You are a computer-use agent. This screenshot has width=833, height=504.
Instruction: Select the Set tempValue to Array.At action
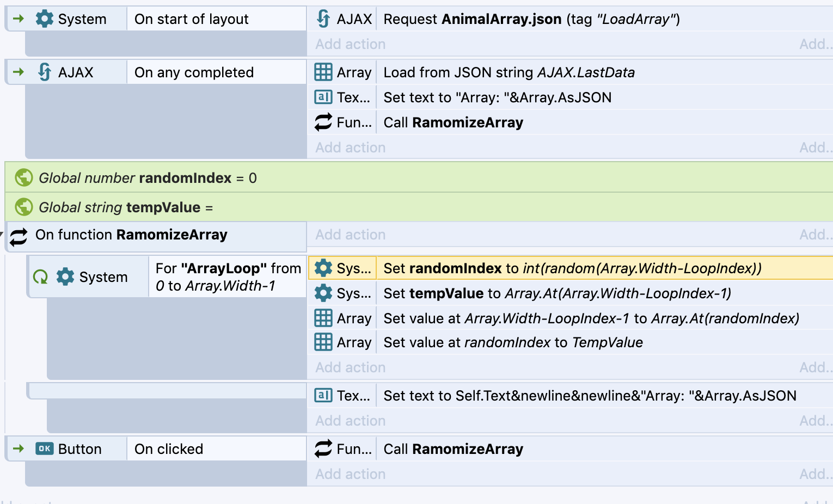pyautogui.click(x=556, y=293)
